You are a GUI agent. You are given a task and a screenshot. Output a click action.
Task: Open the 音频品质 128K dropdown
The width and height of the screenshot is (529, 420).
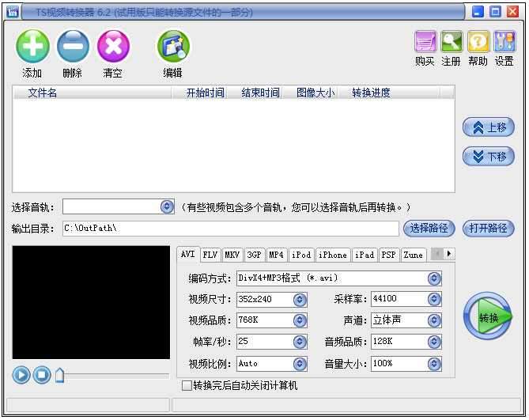[434, 342]
